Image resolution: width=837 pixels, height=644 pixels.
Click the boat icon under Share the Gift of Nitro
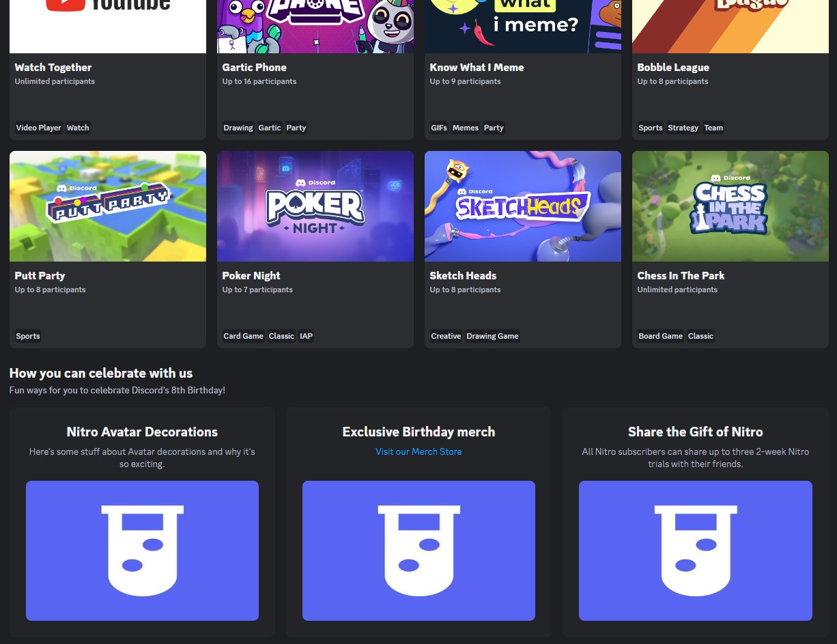(x=696, y=550)
